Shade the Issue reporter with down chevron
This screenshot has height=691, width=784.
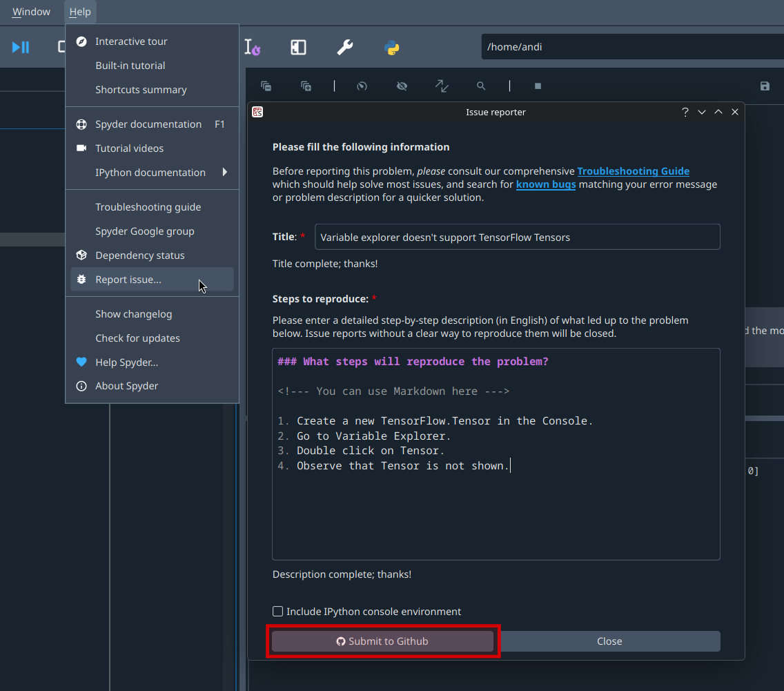coord(701,112)
